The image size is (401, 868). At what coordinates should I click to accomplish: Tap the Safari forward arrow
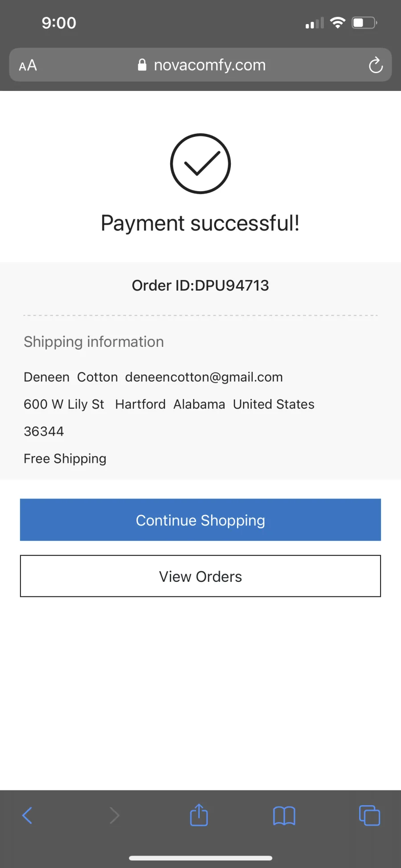[115, 815]
